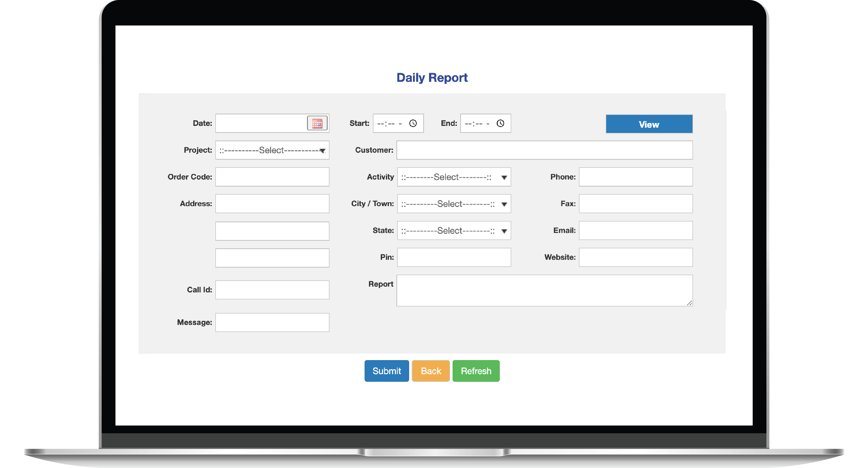Viewport: 868px width, 468px height.
Task: Click the green Refresh button
Action: [x=476, y=371]
